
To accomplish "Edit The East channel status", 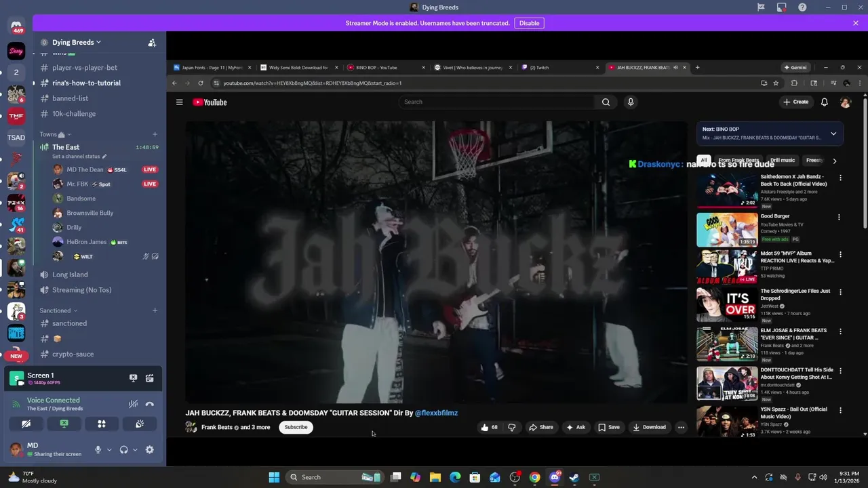I will (79, 157).
